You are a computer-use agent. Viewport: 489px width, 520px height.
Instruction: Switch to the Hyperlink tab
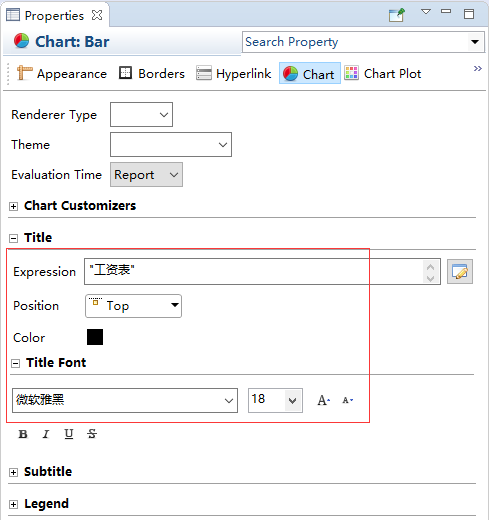(234, 74)
